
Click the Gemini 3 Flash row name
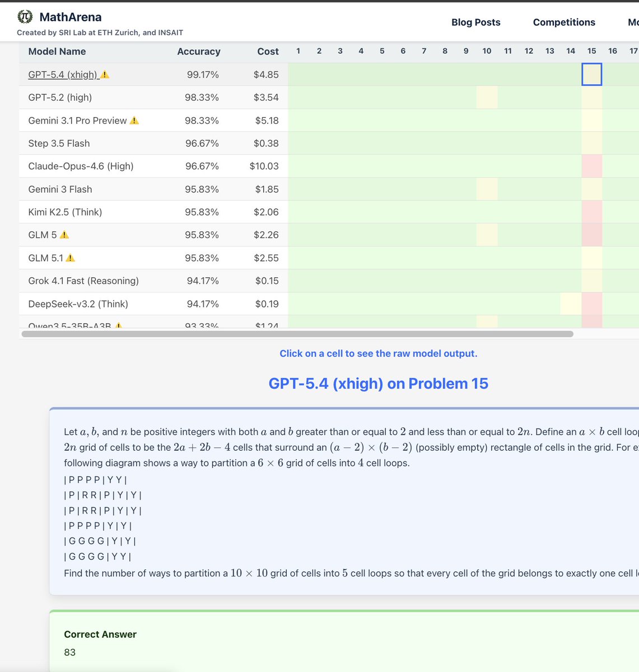pos(60,189)
